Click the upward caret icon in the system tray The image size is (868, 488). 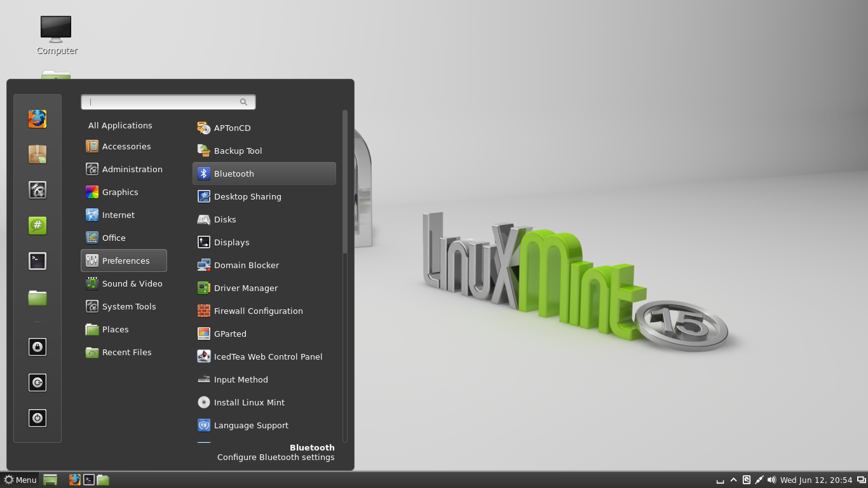coord(734,480)
